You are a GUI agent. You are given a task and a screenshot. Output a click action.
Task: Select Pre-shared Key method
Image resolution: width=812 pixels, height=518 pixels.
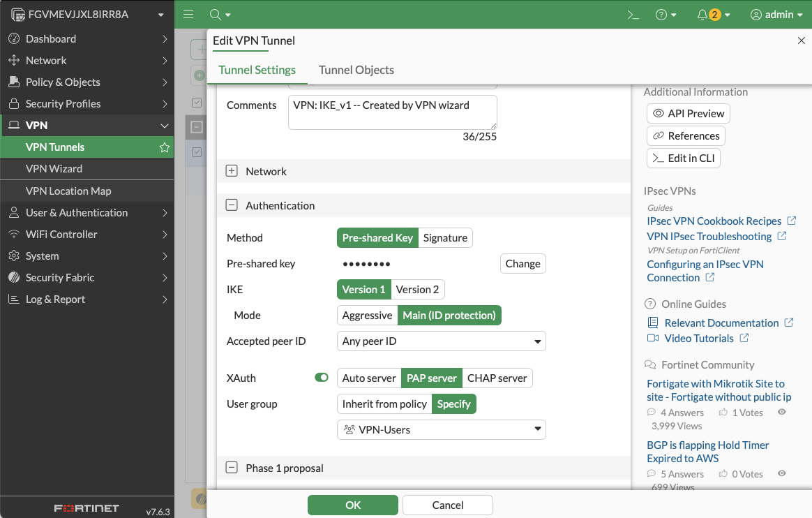coord(377,238)
